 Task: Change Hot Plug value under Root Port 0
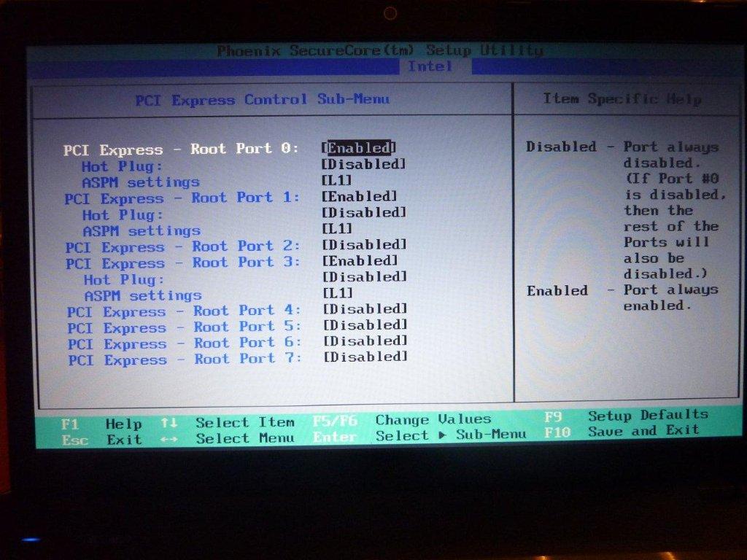coord(364,164)
